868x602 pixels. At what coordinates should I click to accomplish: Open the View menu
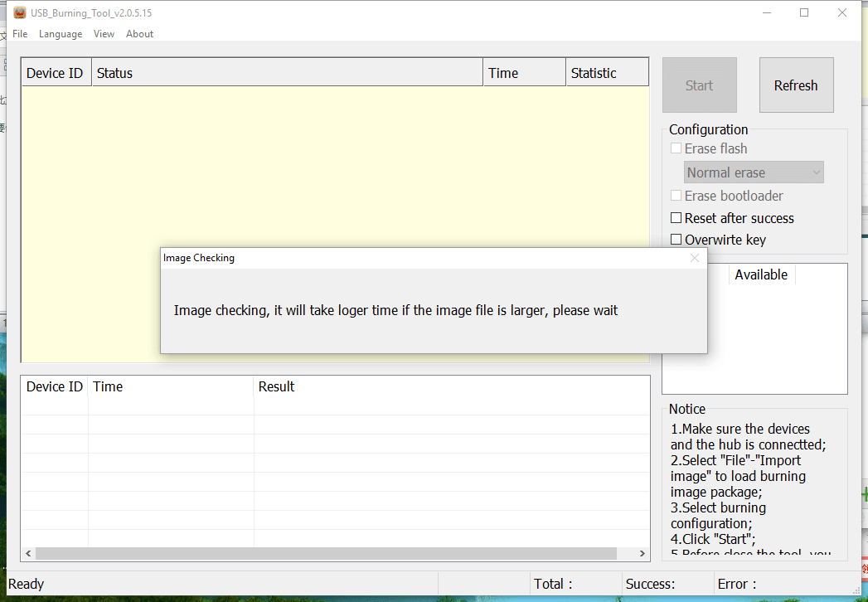click(x=104, y=34)
